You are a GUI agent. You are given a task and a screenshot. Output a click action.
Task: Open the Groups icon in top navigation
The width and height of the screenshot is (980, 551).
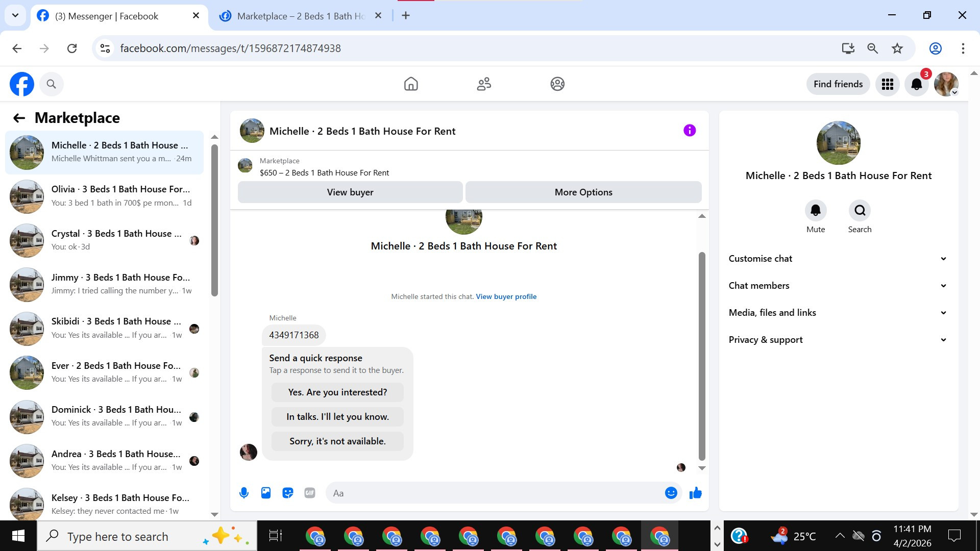pyautogui.click(x=557, y=84)
